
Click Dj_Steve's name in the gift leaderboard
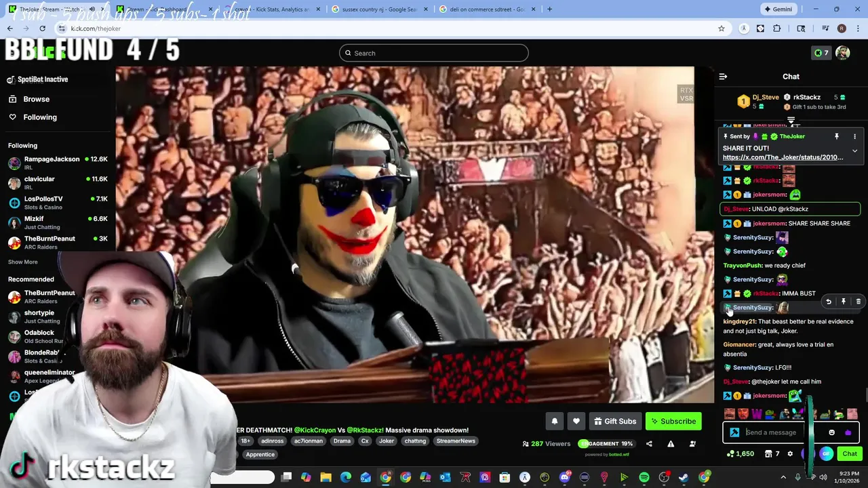pyautogui.click(x=766, y=98)
